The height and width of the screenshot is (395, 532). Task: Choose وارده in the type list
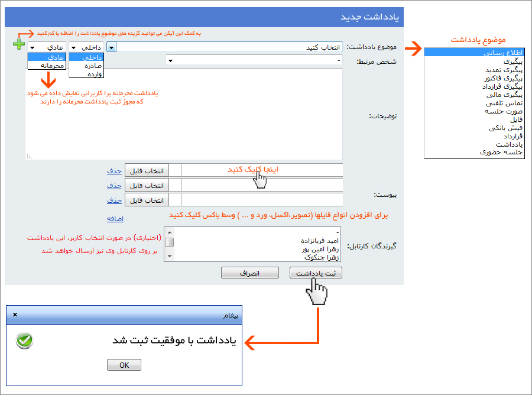point(86,74)
